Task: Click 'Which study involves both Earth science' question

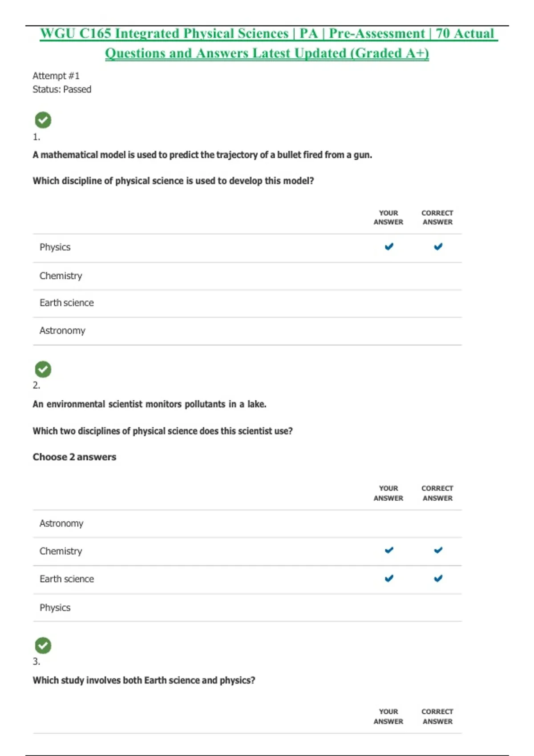Action: [x=144, y=680]
